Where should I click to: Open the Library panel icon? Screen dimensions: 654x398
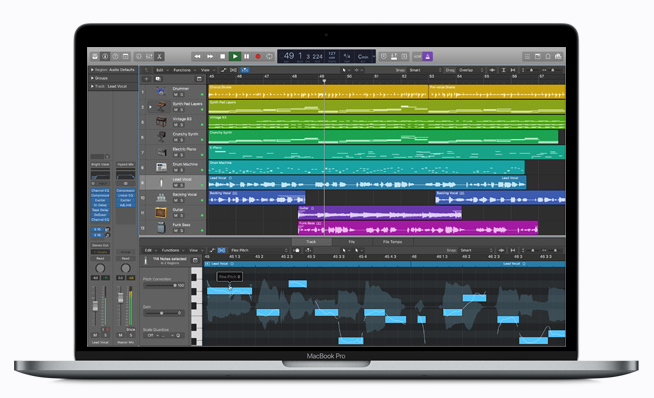pyautogui.click(x=95, y=56)
